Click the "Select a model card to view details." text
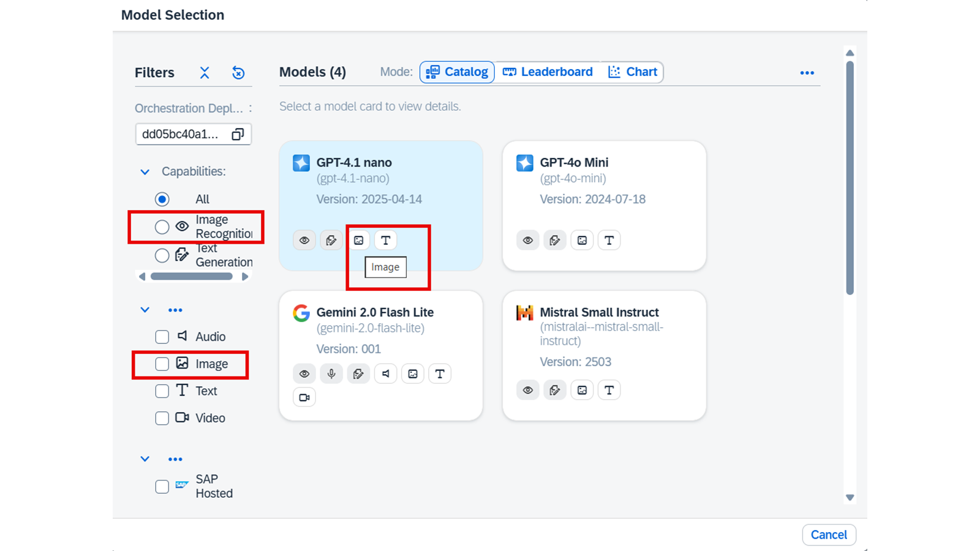This screenshot has height=551, width=980. pos(370,107)
